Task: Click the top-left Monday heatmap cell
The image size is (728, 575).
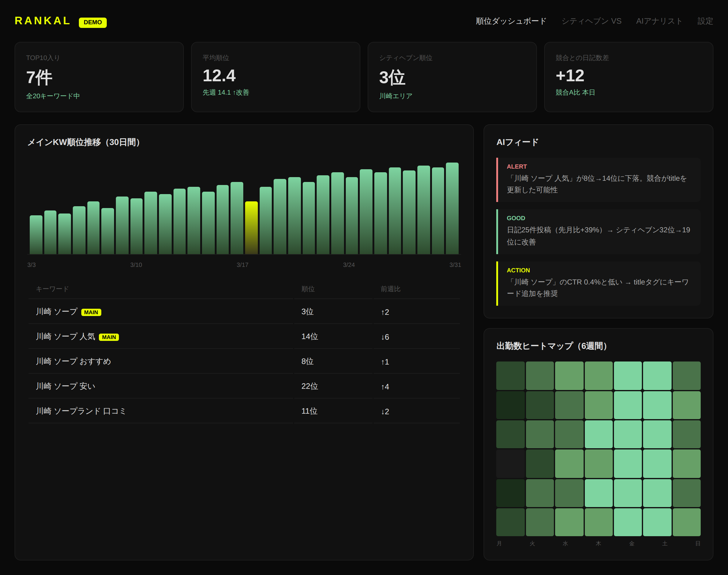Action: pos(510,375)
